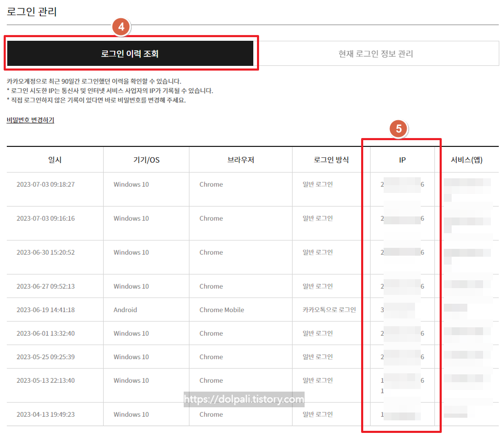Select the 2023-04-13 19:49:23 timestamp
Screen dimensions: 504x435
click(46, 415)
